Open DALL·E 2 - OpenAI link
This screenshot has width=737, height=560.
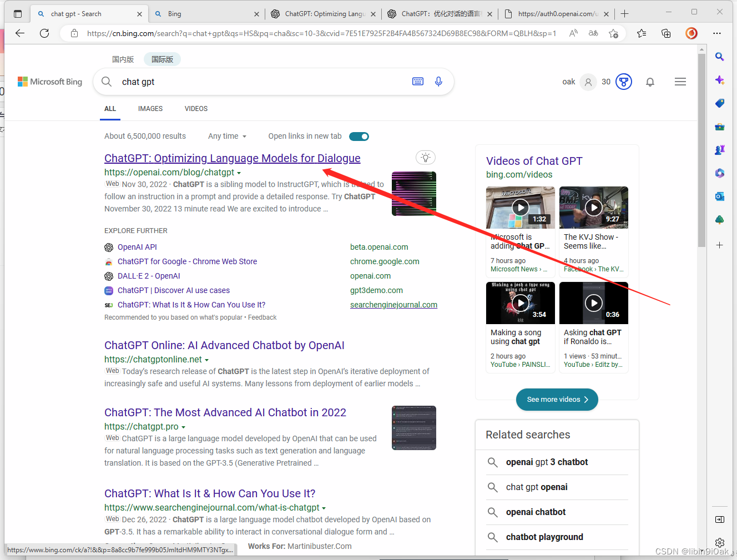point(149,276)
